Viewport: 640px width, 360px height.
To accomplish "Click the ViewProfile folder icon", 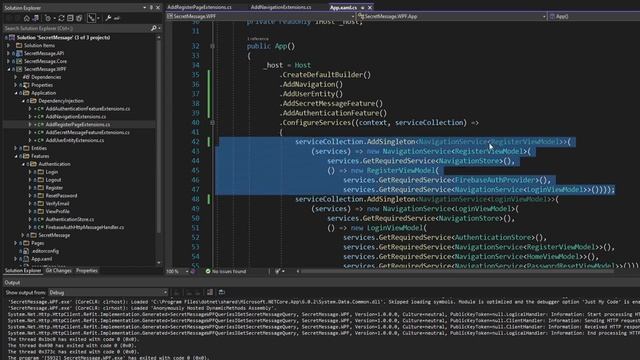I will (41, 211).
